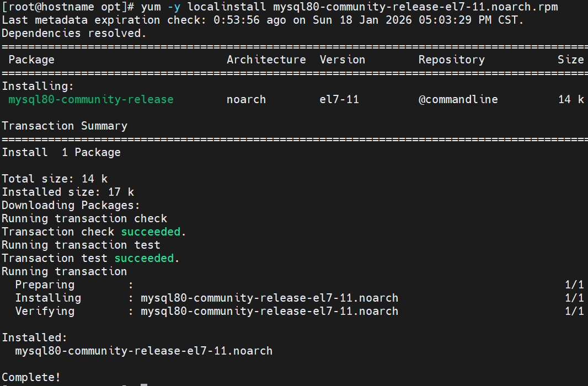Click the 'Install 1 Package' line

(x=61, y=153)
